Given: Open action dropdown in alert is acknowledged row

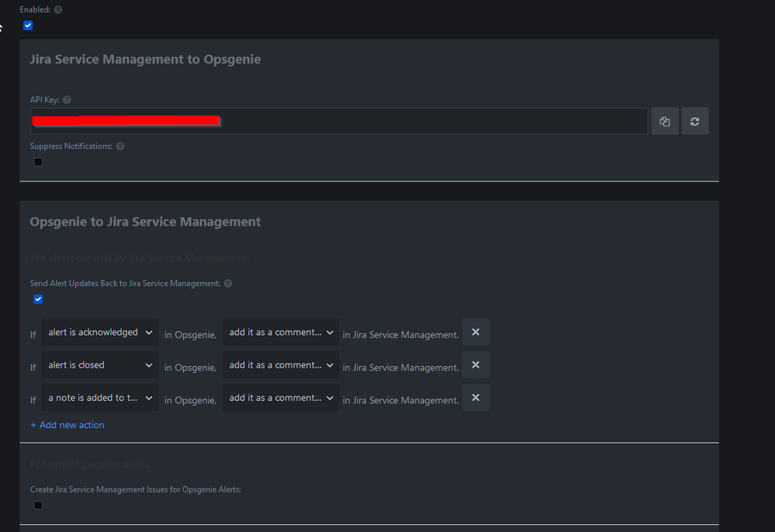Looking at the screenshot, I should [x=281, y=333].
